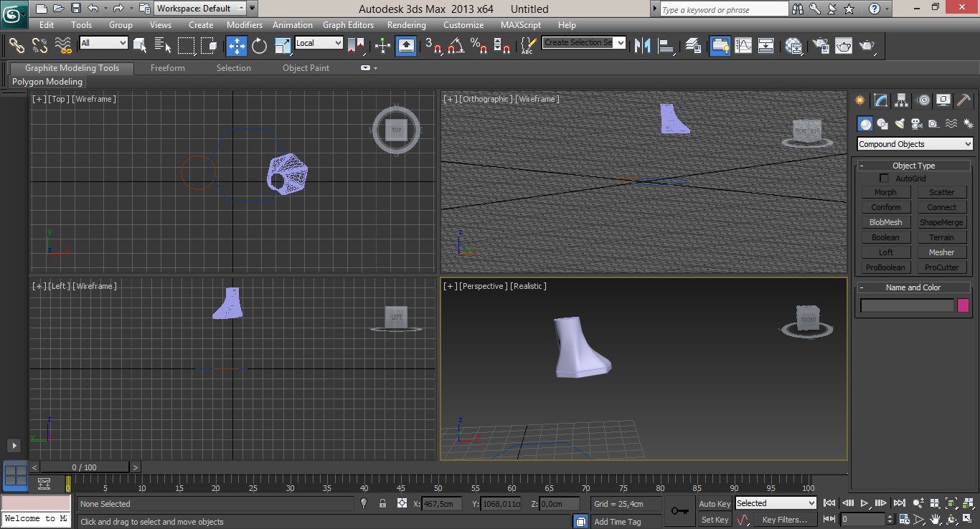This screenshot has height=529, width=980.
Task: Collapse the Object Type rollout
Action: point(914,166)
